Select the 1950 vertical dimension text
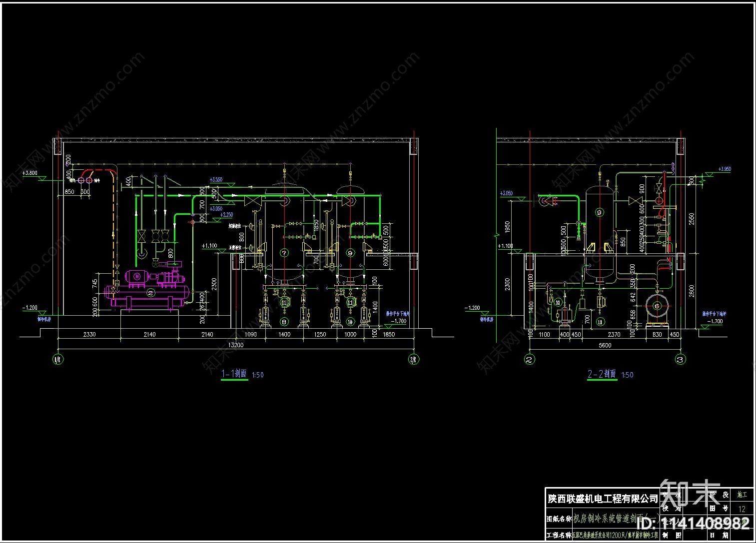The width and height of the screenshot is (756, 543). point(507,228)
